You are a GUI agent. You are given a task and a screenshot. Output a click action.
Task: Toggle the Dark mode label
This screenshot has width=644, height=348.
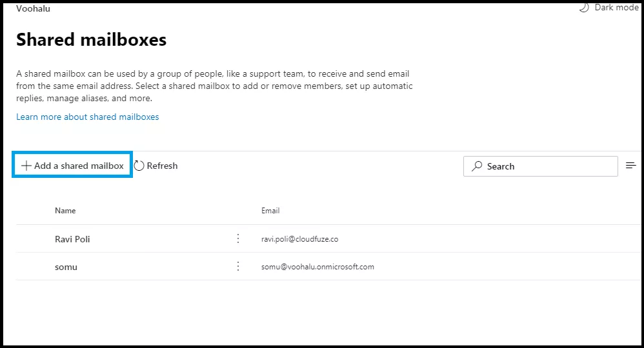[616, 7]
